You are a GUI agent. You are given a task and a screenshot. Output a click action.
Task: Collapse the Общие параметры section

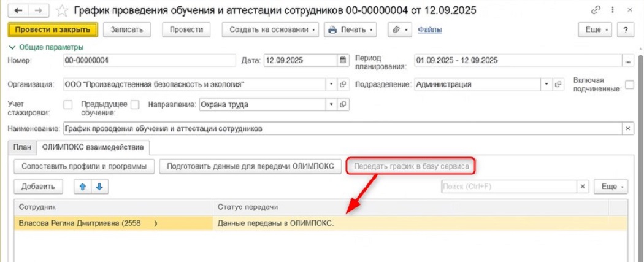[11, 47]
